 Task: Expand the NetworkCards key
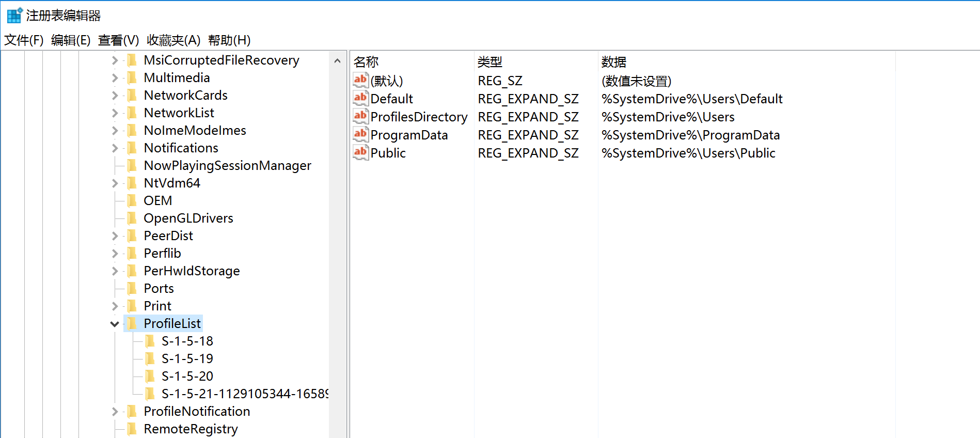click(115, 96)
